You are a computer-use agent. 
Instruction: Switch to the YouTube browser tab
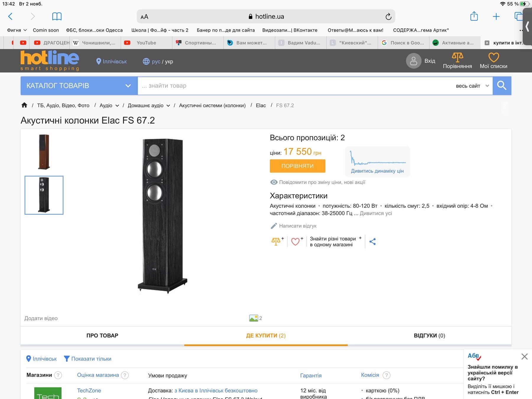coord(146,43)
